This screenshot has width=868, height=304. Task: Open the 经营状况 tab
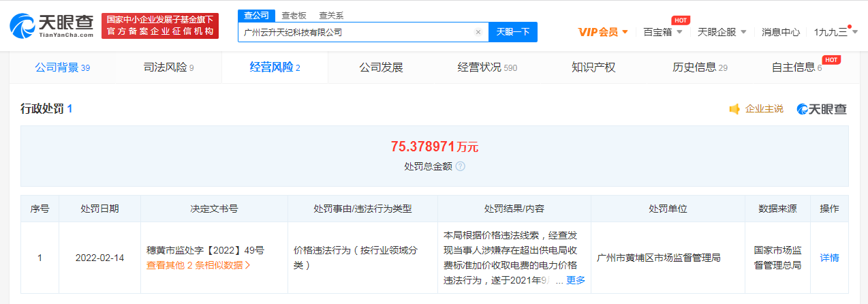487,67
